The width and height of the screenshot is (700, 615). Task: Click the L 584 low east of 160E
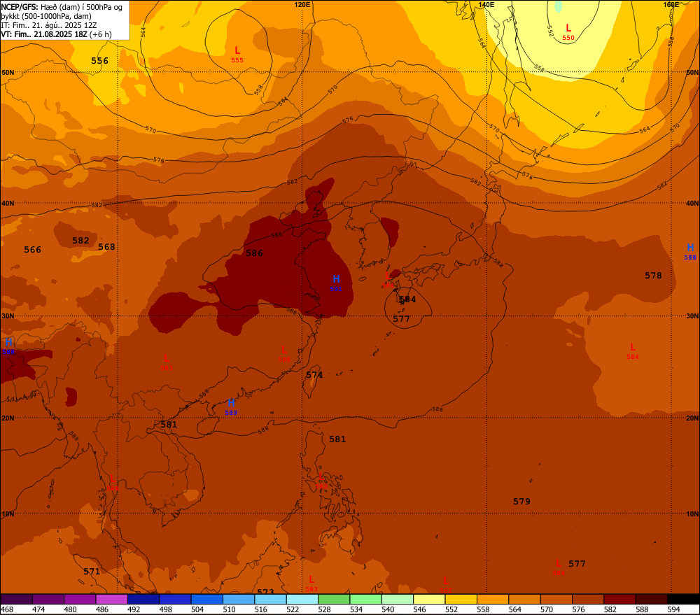[x=633, y=351]
